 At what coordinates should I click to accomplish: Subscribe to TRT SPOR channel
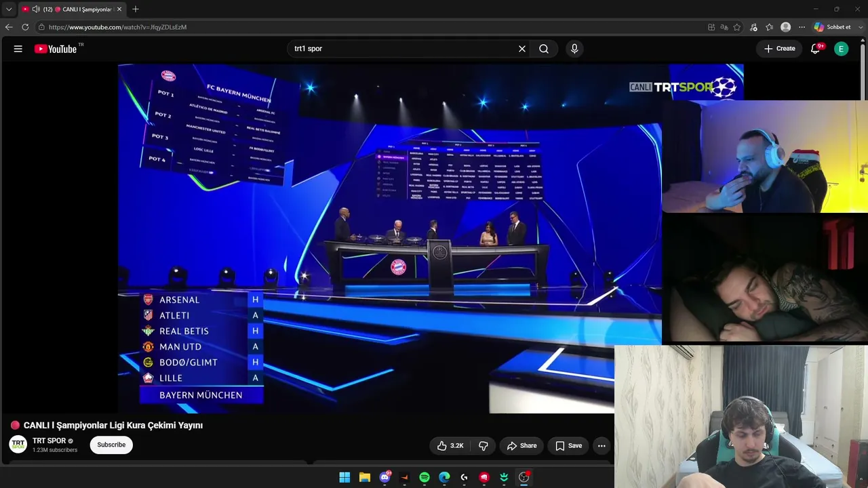(111, 445)
